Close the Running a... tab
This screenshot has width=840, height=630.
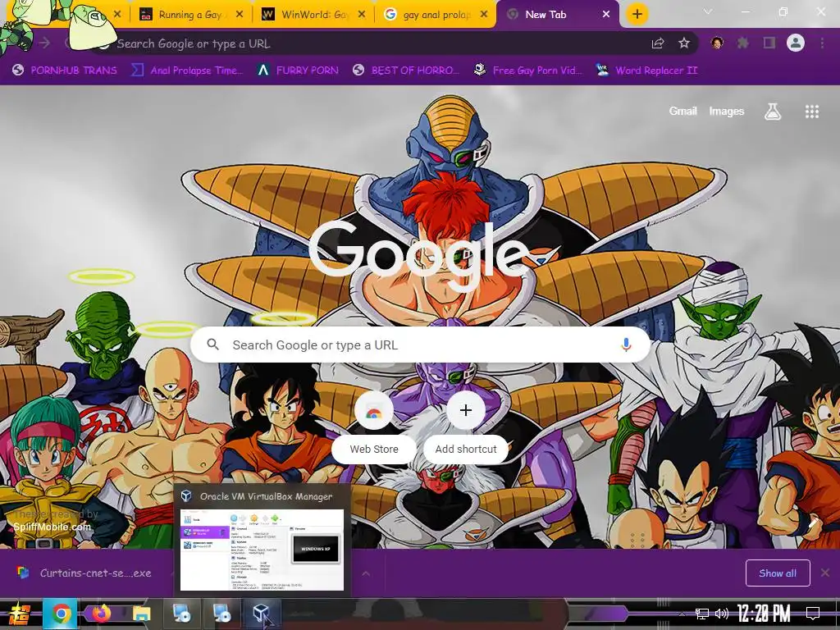(x=240, y=15)
